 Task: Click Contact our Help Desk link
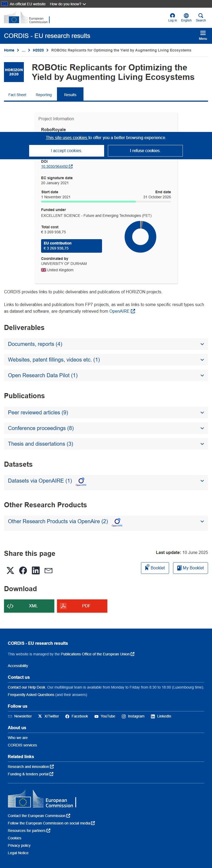tap(26, 687)
